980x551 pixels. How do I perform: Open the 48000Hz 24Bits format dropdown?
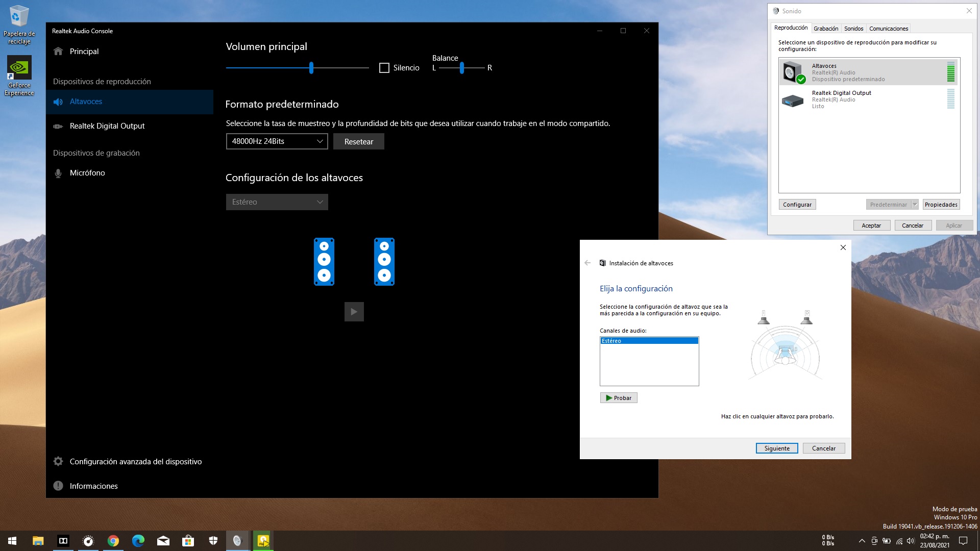pos(277,141)
